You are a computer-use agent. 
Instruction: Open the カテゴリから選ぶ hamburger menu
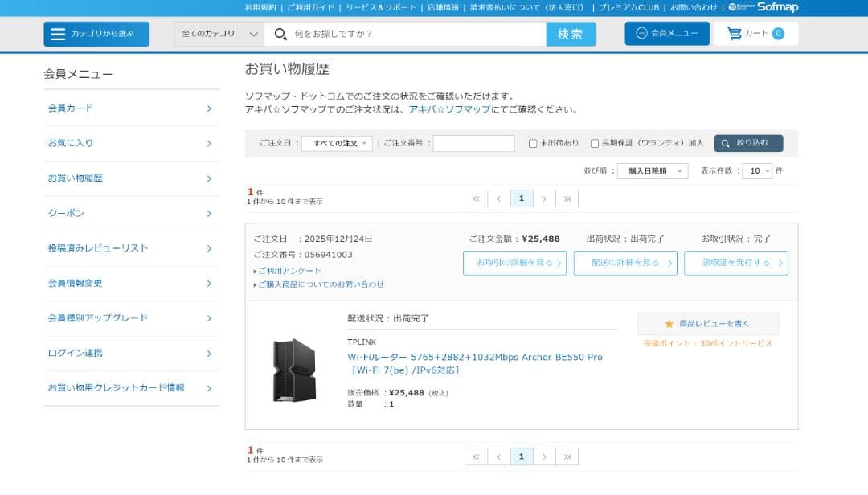pyautogui.click(x=96, y=34)
